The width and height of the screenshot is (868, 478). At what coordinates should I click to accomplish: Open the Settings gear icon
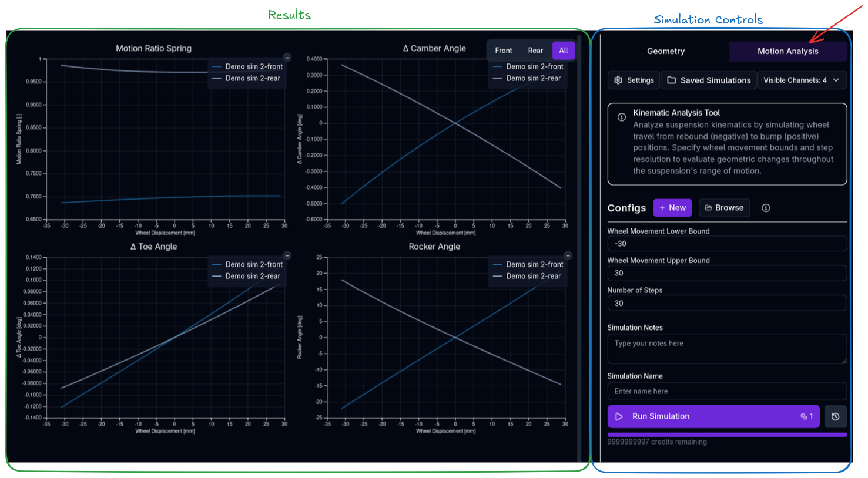click(x=618, y=80)
